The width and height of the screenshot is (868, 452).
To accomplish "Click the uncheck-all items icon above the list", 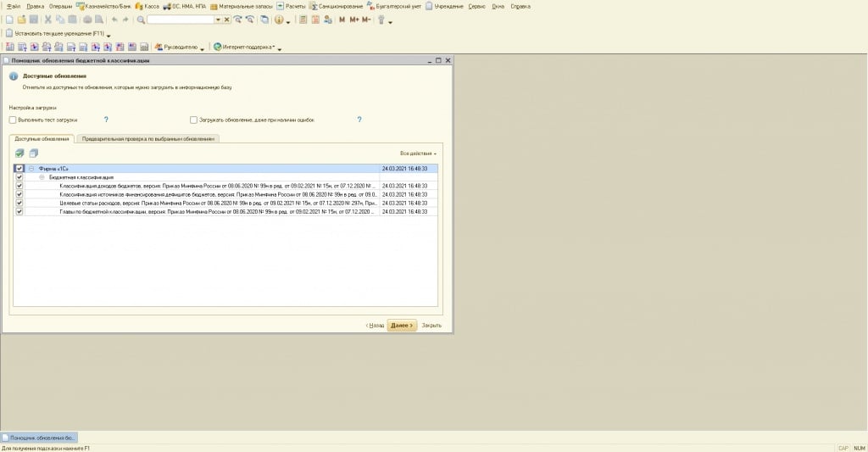I will 34,153.
